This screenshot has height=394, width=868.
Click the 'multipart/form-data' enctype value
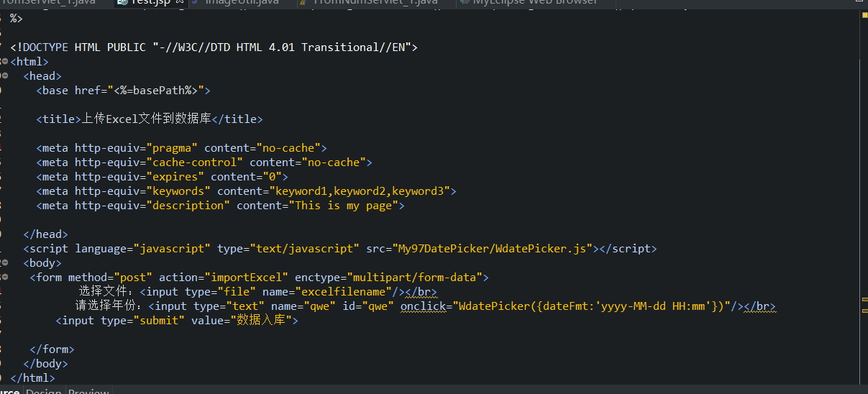point(414,278)
